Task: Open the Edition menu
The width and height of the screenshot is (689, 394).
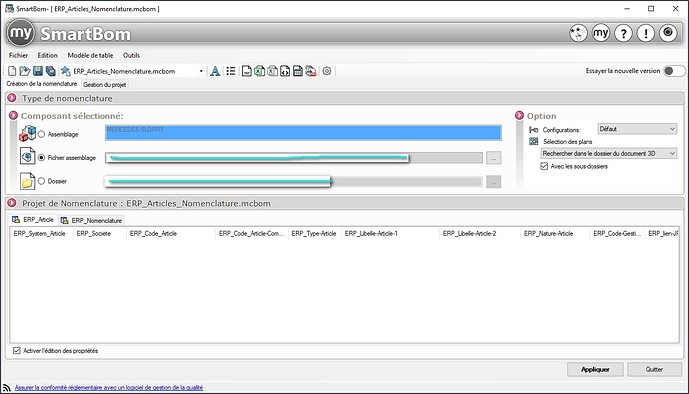Action: [47, 55]
